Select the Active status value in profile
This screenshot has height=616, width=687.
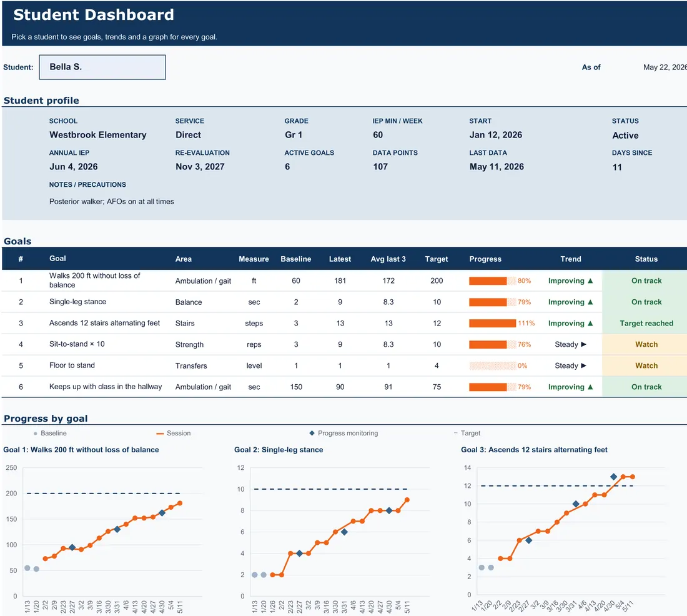(x=625, y=136)
